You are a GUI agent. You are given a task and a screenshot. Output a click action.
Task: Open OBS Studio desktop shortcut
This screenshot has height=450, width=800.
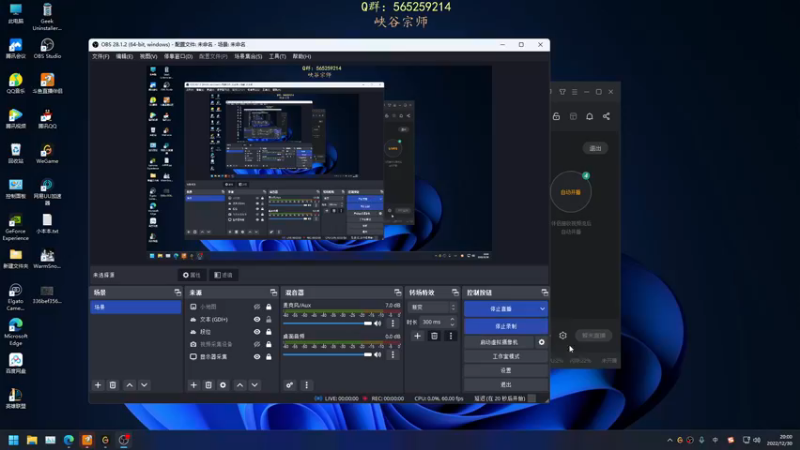47,49
